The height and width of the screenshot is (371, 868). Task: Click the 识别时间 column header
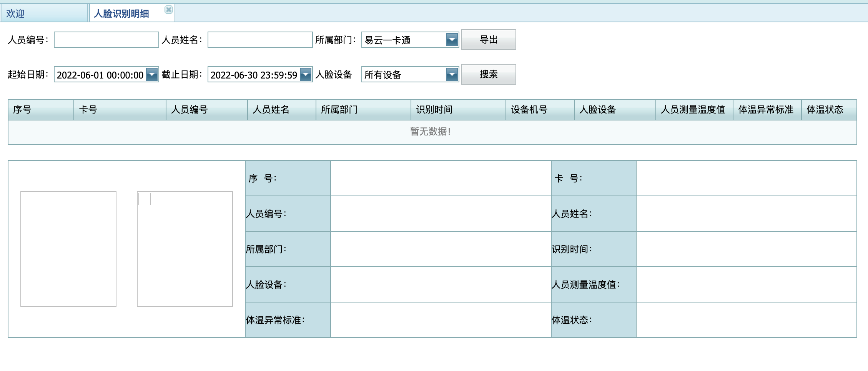[x=458, y=110]
